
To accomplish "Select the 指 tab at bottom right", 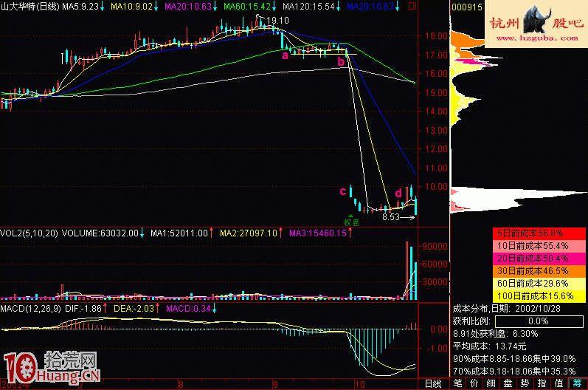I will click(x=542, y=383).
